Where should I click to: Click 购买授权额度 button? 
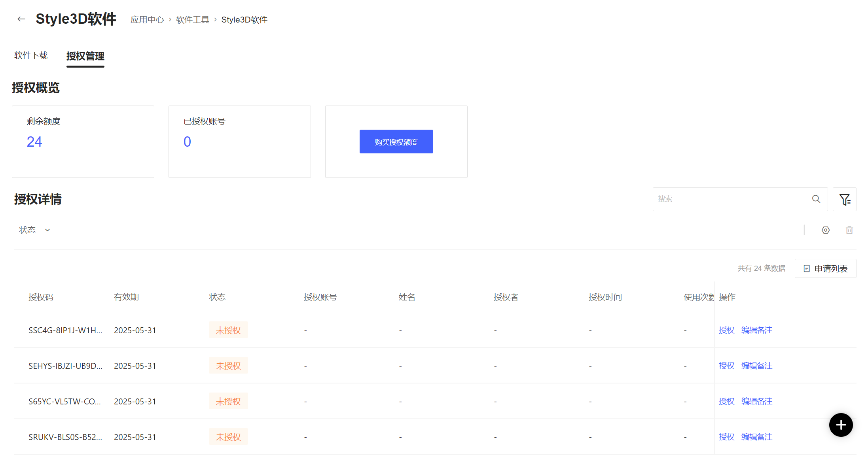[x=396, y=142]
